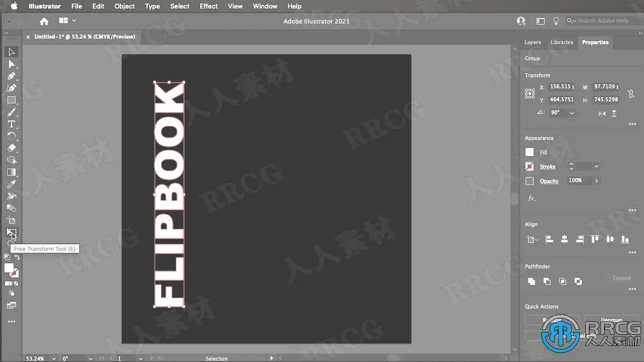Screen dimensions: 644x362
Task: Click the Search Adobe Help field
Action: tap(603, 21)
